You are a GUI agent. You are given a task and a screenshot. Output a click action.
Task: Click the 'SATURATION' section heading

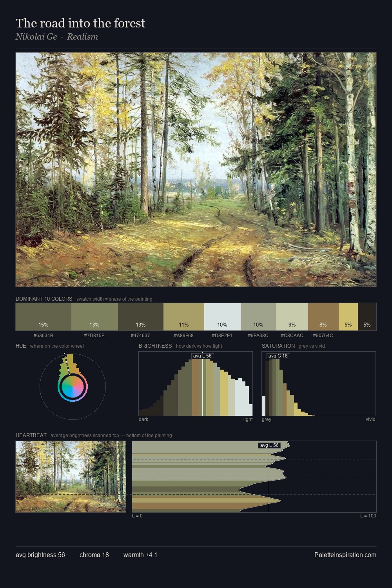coord(278,346)
